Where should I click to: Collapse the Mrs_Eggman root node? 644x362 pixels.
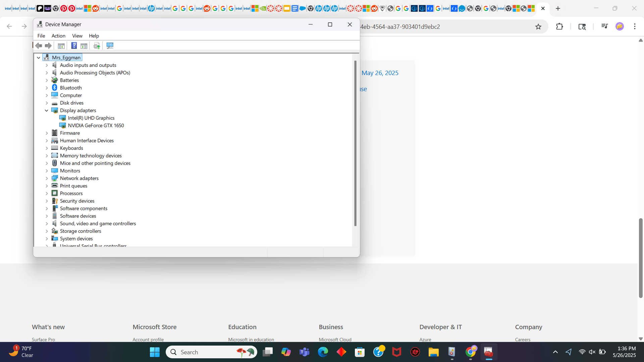[x=39, y=58]
